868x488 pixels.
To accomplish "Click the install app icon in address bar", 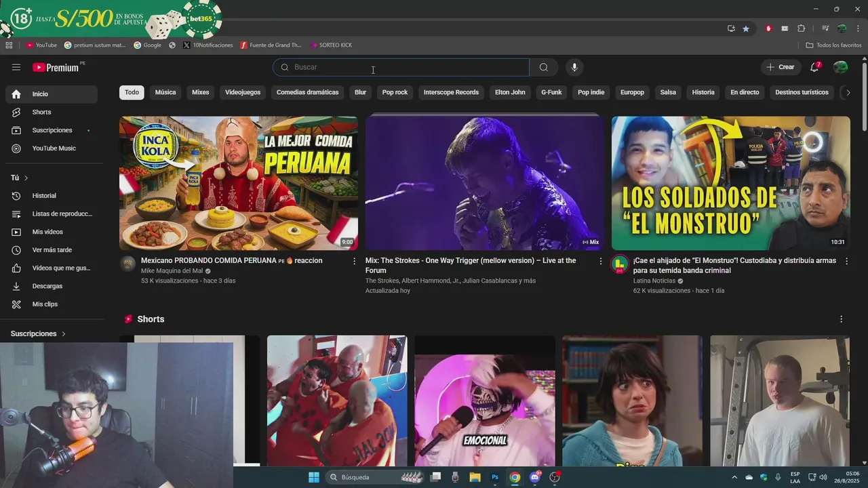I will (x=731, y=28).
